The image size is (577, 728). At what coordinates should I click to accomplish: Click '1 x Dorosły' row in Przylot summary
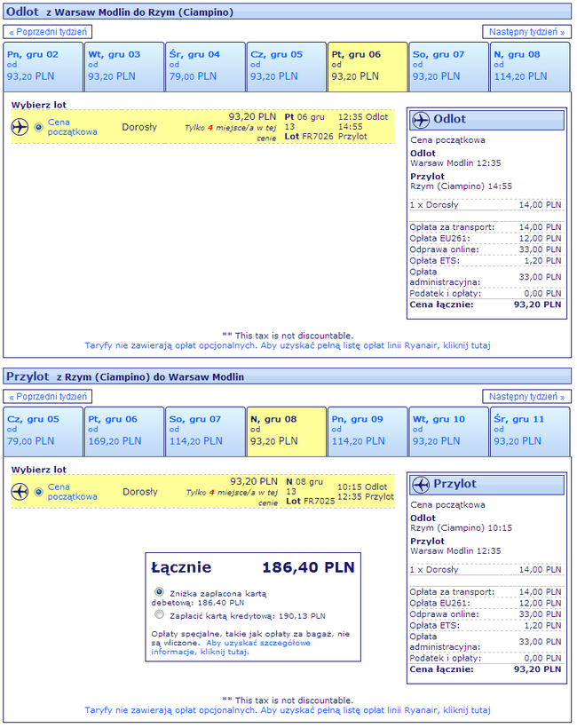[x=486, y=570]
